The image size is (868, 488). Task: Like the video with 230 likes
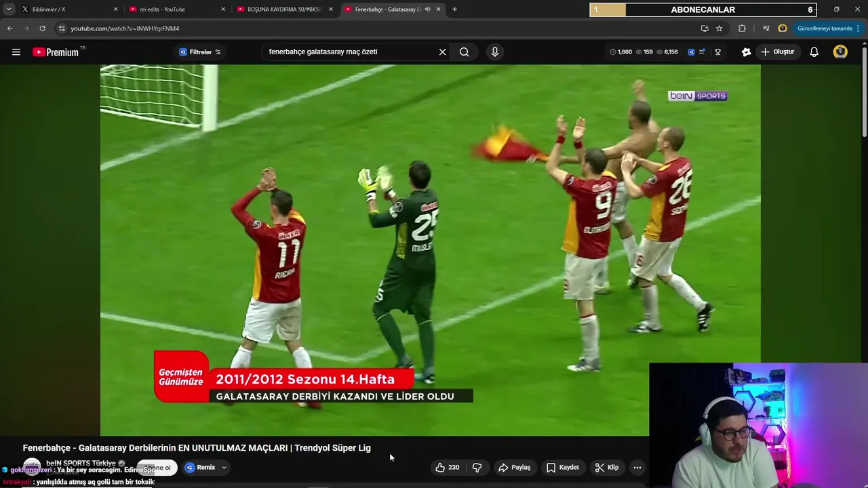click(x=447, y=467)
